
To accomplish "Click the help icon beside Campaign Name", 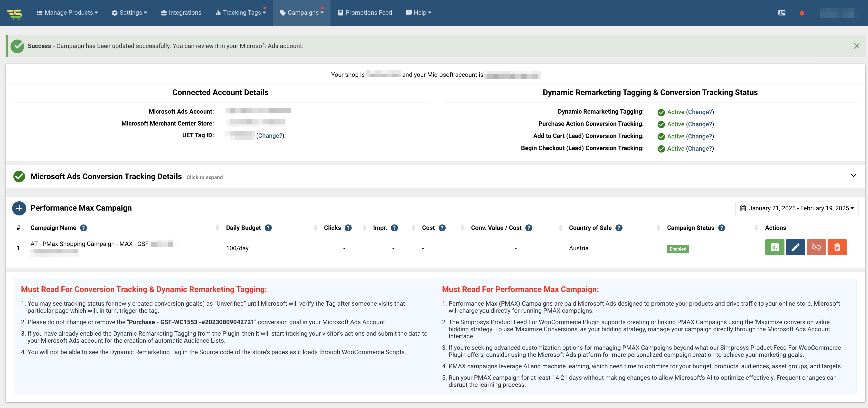I will click(84, 228).
